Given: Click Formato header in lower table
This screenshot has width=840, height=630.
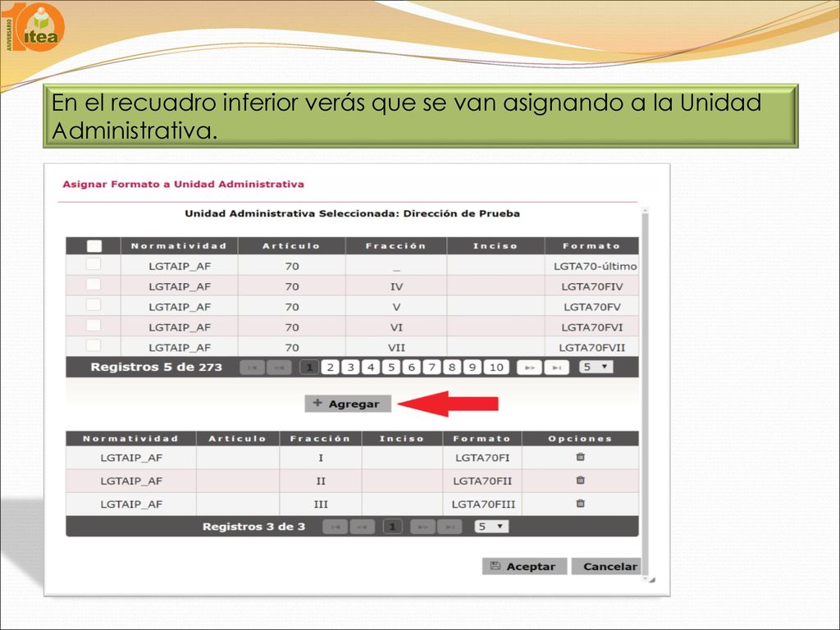Looking at the screenshot, I should click(x=482, y=438).
